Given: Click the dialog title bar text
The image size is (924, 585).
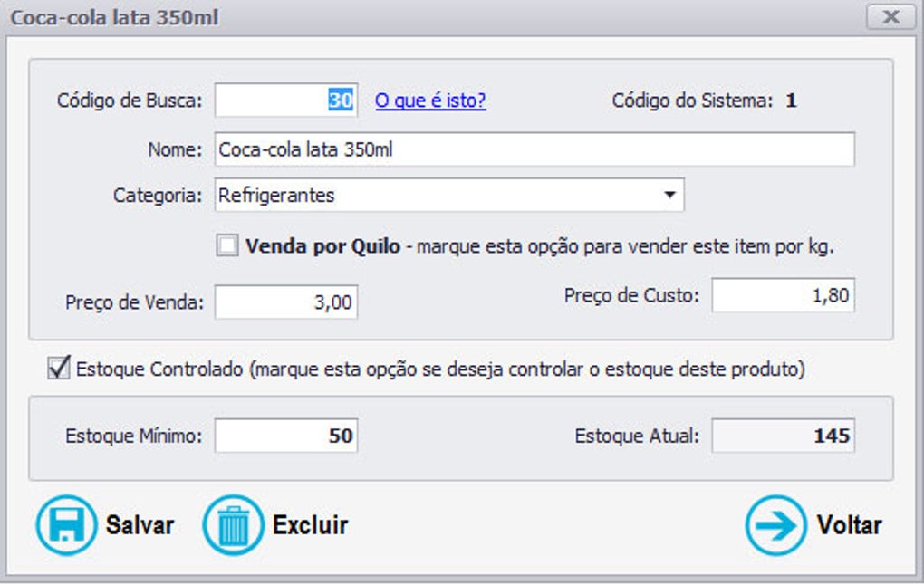Looking at the screenshot, I should [x=114, y=17].
